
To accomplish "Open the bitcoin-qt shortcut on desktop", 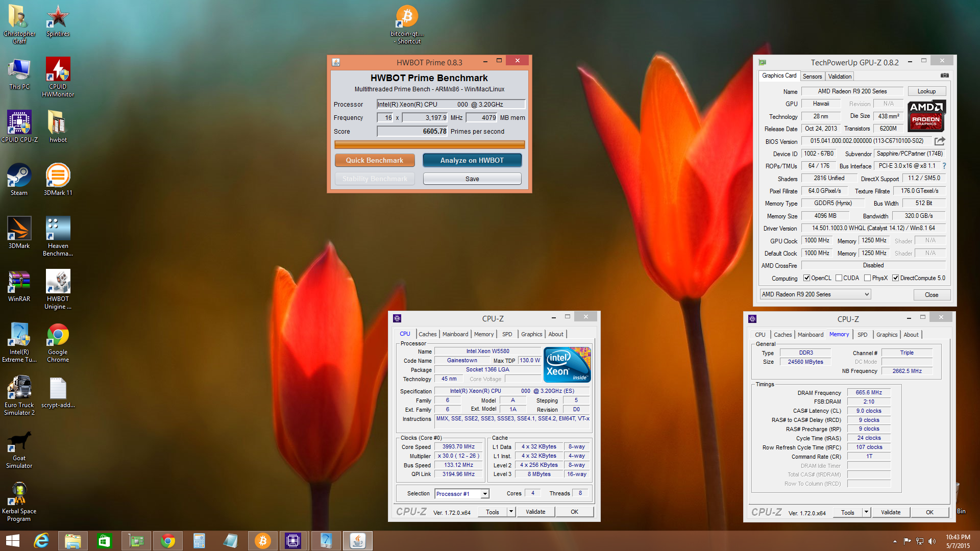I will [407, 24].
